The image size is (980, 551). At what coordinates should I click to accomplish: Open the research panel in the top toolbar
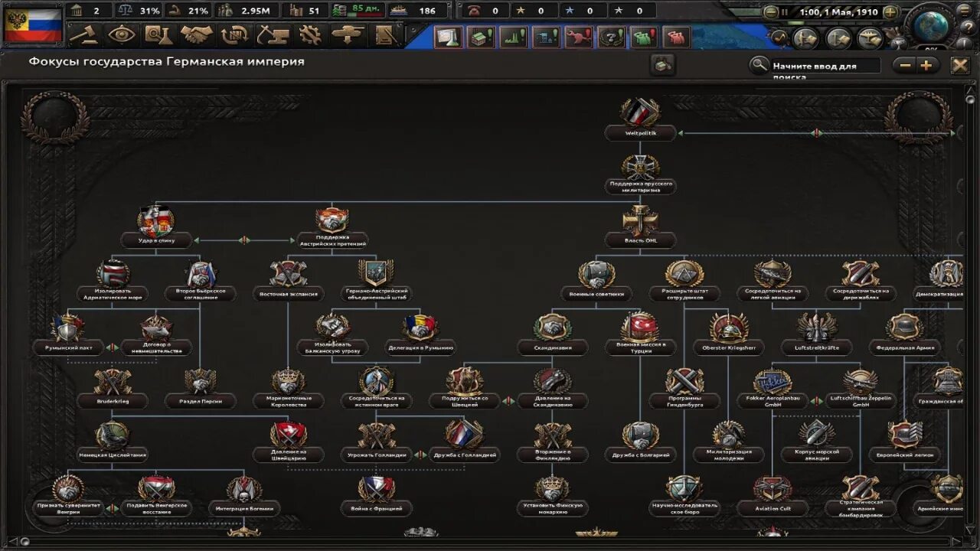pyautogui.click(x=158, y=34)
